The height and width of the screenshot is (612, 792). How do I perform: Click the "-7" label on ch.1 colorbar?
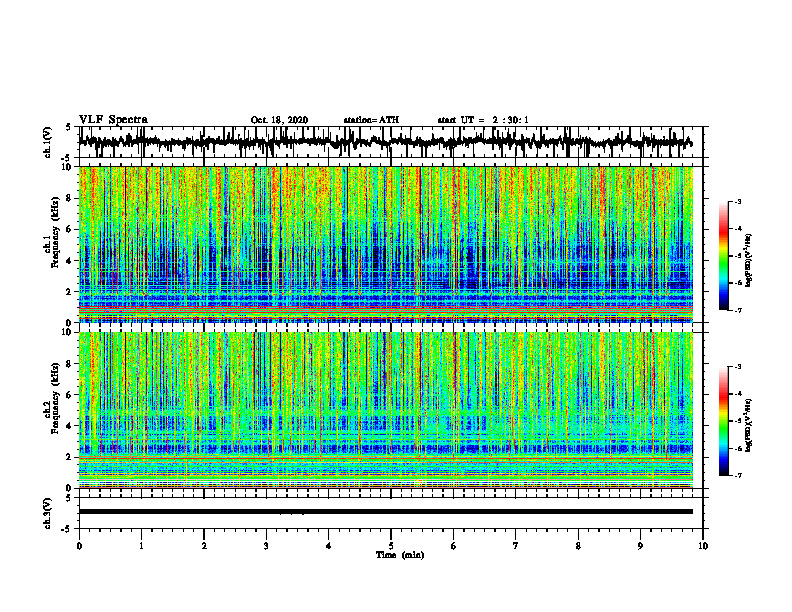click(738, 310)
